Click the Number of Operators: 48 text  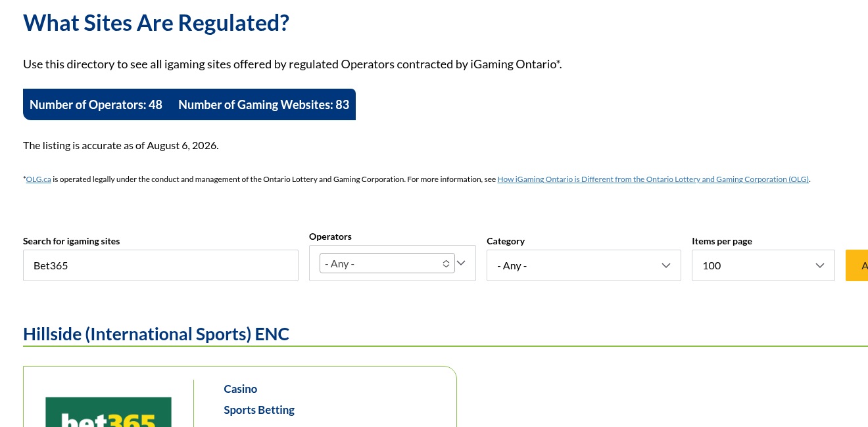click(x=96, y=104)
